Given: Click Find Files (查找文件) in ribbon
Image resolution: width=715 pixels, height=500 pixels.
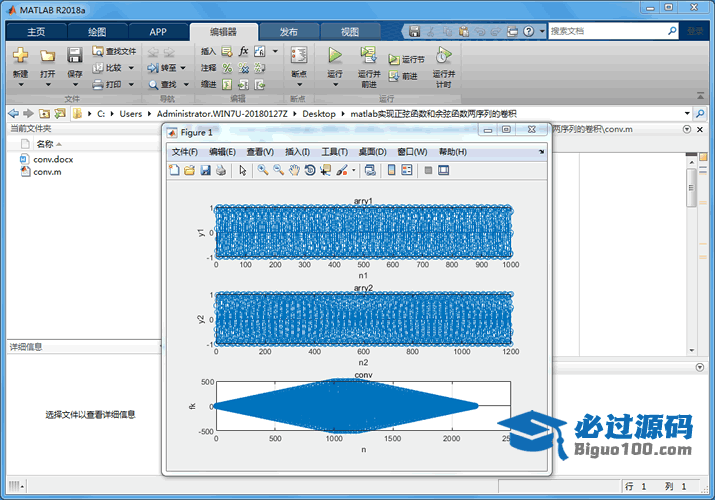Looking at the screenshot, I should click(114, 51).
